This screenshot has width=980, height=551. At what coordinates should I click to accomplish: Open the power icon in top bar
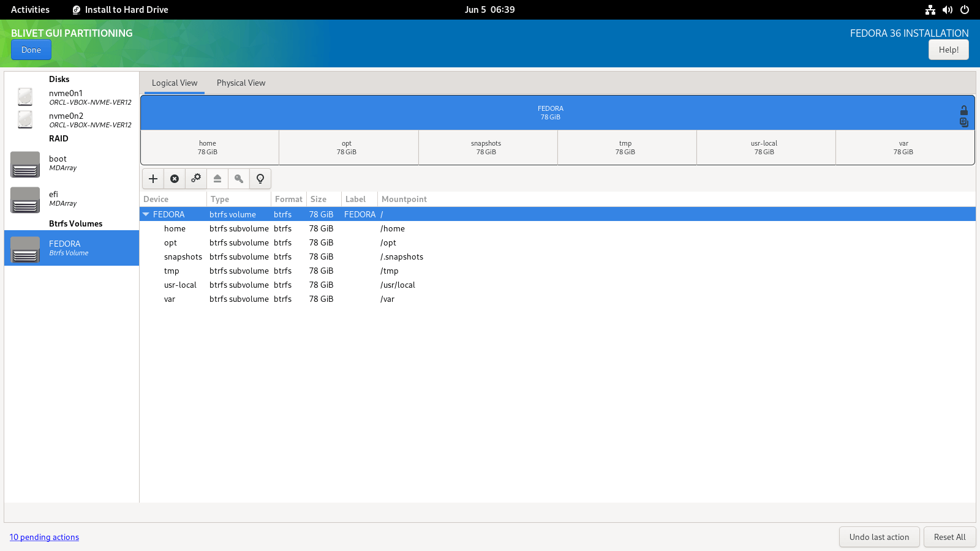(965, 10)
